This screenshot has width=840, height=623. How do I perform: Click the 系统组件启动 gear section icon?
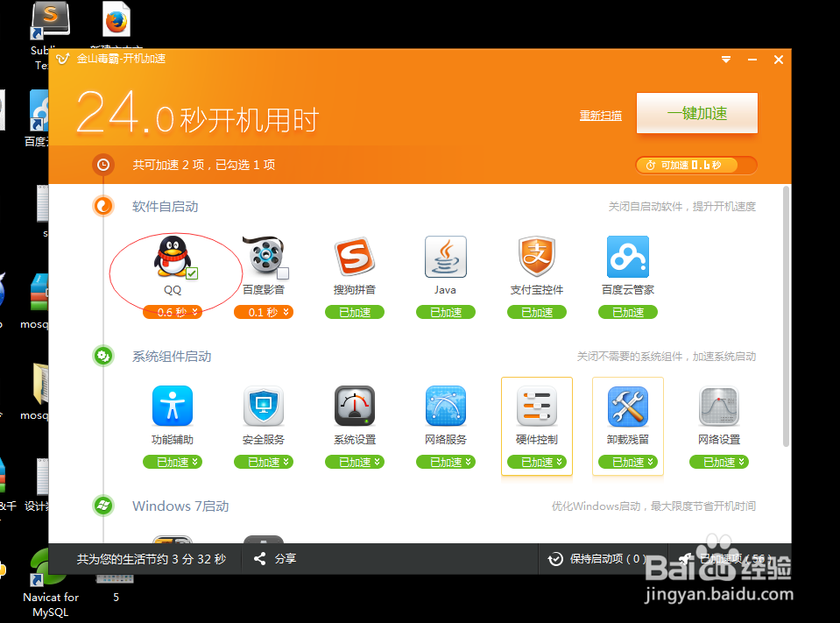[103, 356]
